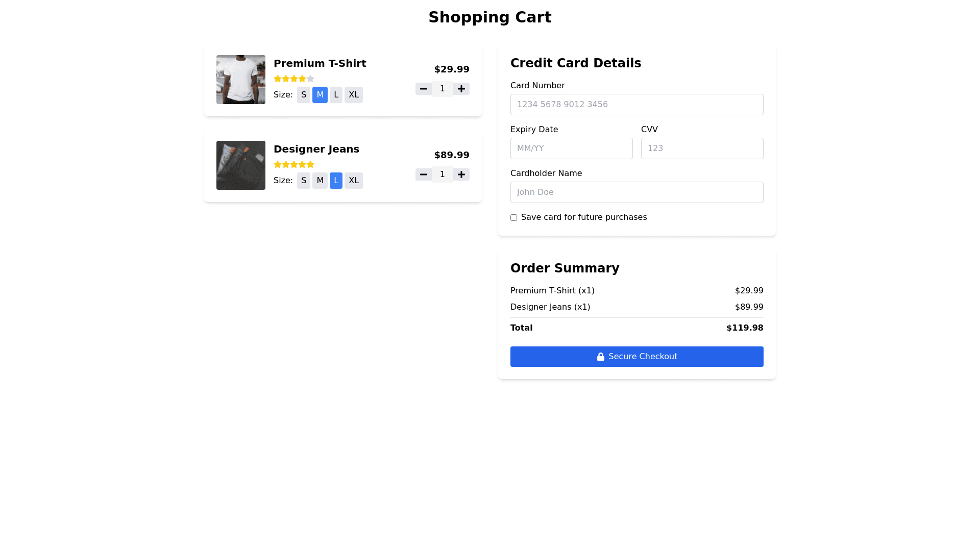Image resolution: width=980 pixels, height=551 pixels.
Task: Choose size XL for Premium T-Shirt
Action: click(354, 95)
